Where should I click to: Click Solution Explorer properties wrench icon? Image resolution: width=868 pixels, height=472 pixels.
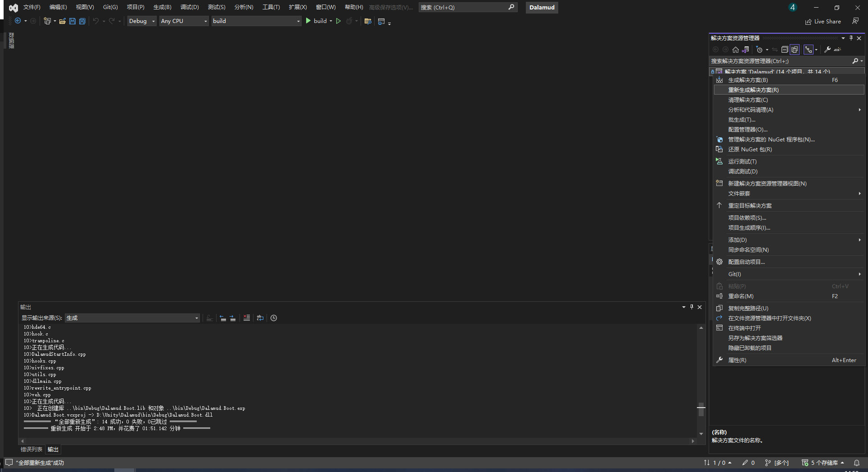[827, 50]
